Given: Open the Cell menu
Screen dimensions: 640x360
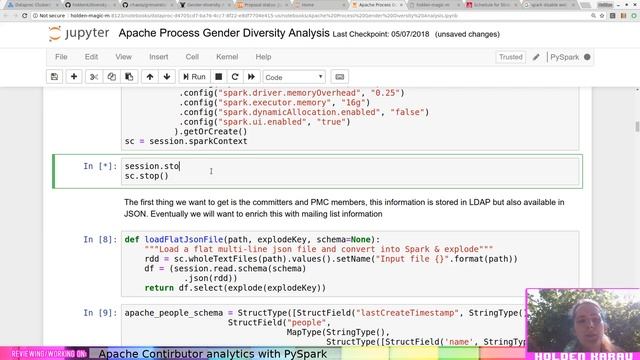Looking at the screenshot, I should click(x=192, y=57).
